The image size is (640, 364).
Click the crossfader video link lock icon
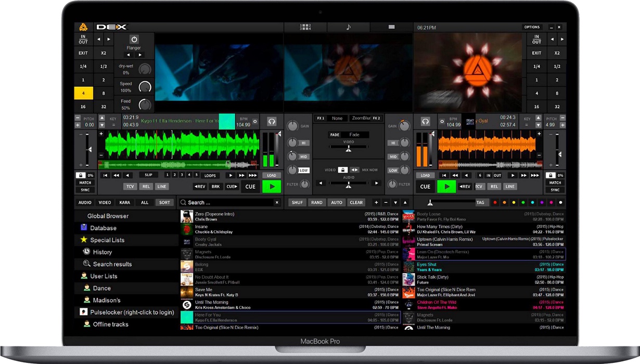coord(342,170)
